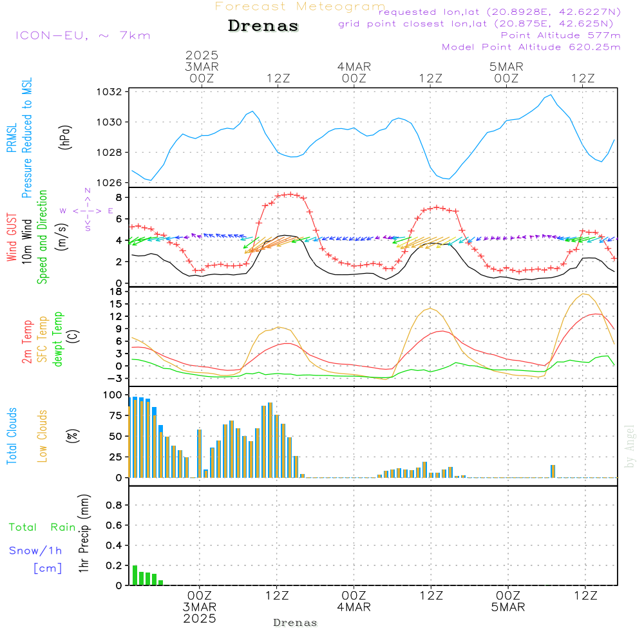Click the pressure peak on 5 March
This screenshot has width=644, height=644.
[551, 95]
